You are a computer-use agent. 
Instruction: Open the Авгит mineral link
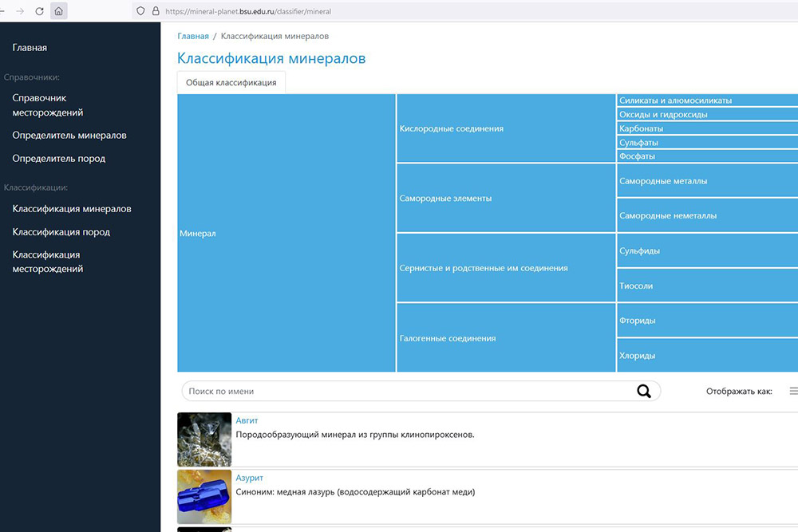247,420
